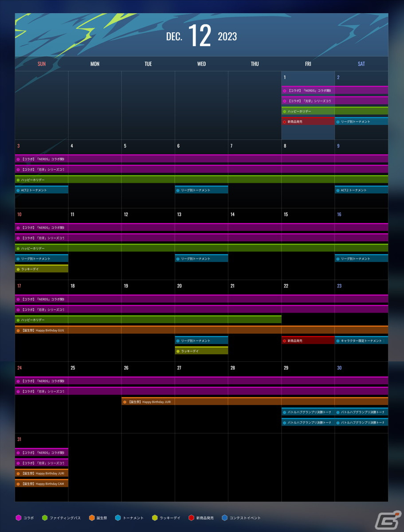Open the NERDS collab event starting December 1
This screenshot has width=404, height=532.
coord(335,90)
